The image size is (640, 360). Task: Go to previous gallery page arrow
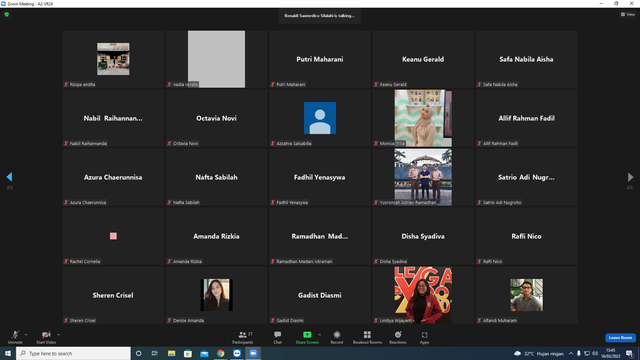click(x=9, y=177)
